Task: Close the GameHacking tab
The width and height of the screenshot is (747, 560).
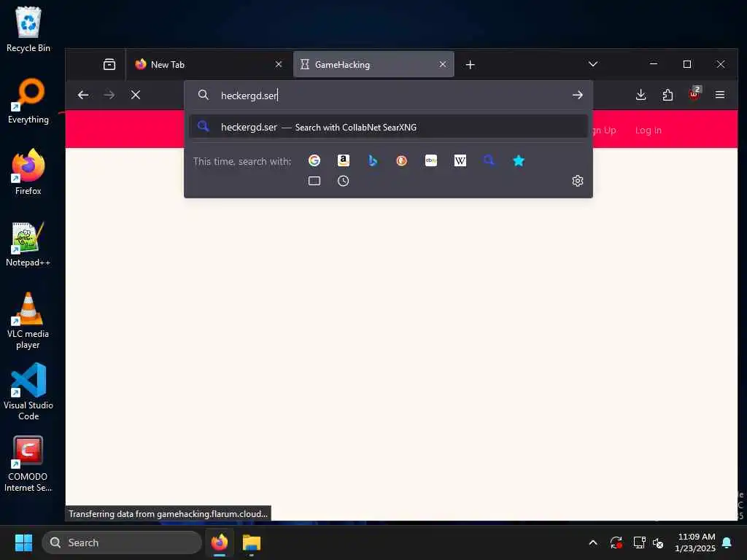Action: click(443, 64)
